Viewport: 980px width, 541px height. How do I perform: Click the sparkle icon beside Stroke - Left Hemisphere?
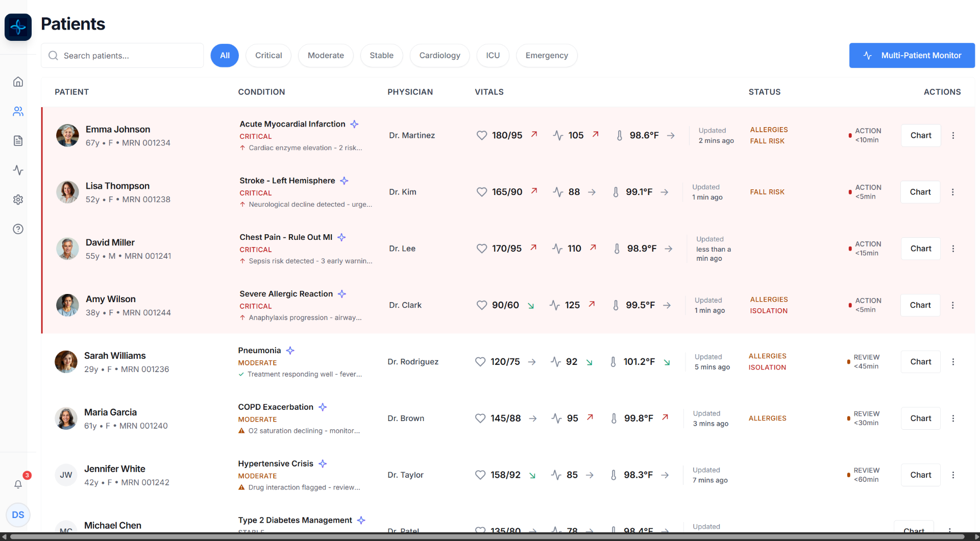[345, 181]
